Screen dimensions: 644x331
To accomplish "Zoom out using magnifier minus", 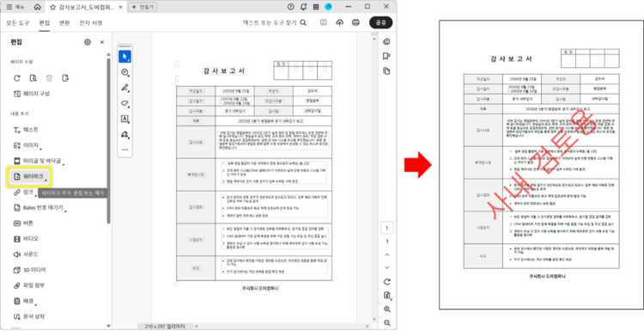I will (x=386, y=322).
